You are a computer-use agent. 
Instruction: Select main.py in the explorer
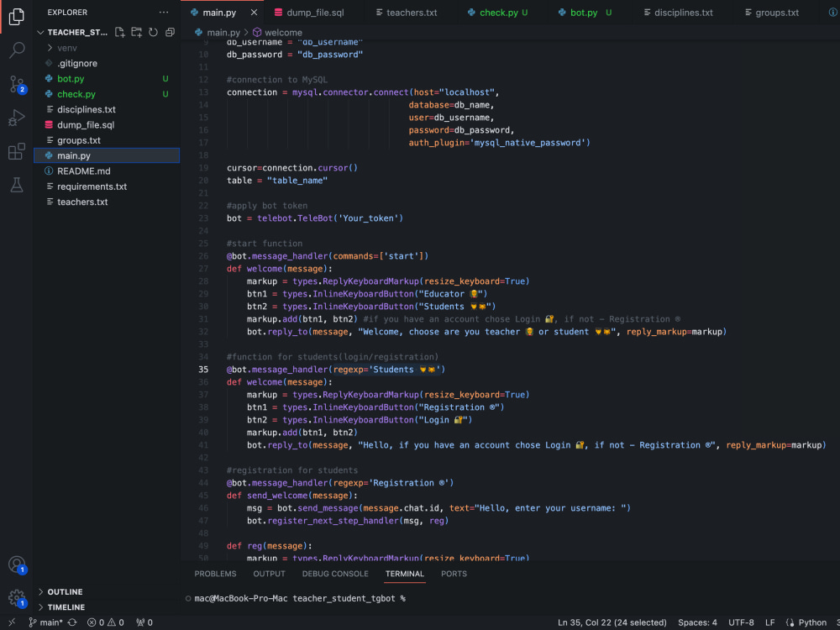click(107, 155)
